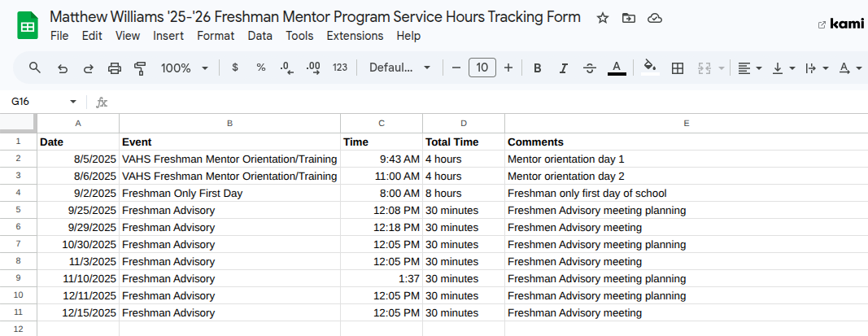
Task: Open the fill color paint bucket
Action: 649,68
